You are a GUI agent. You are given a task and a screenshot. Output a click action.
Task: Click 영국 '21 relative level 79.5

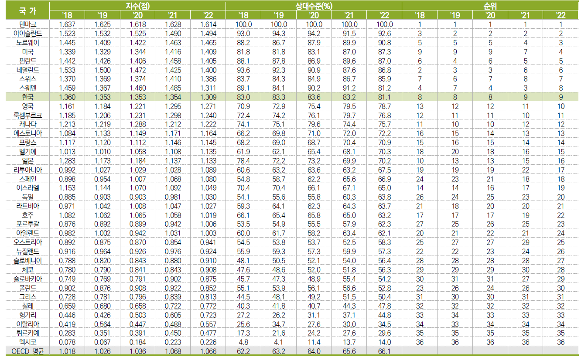(x=349, y=106)
